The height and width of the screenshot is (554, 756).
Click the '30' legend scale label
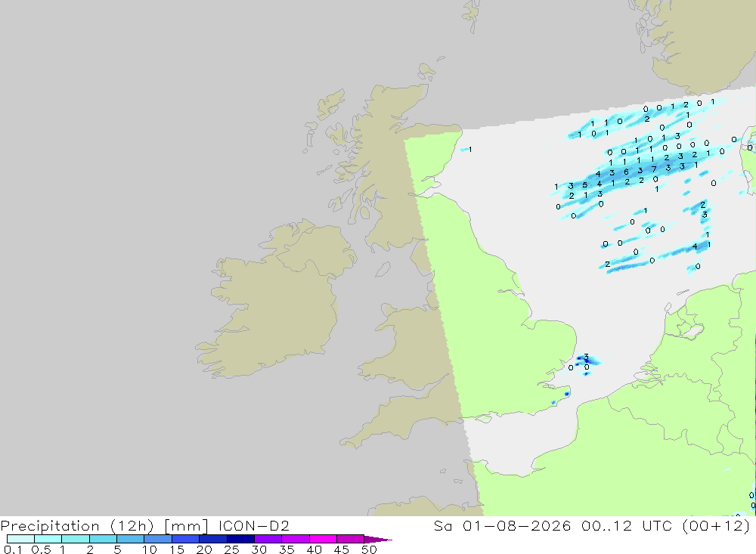(259, 549)
